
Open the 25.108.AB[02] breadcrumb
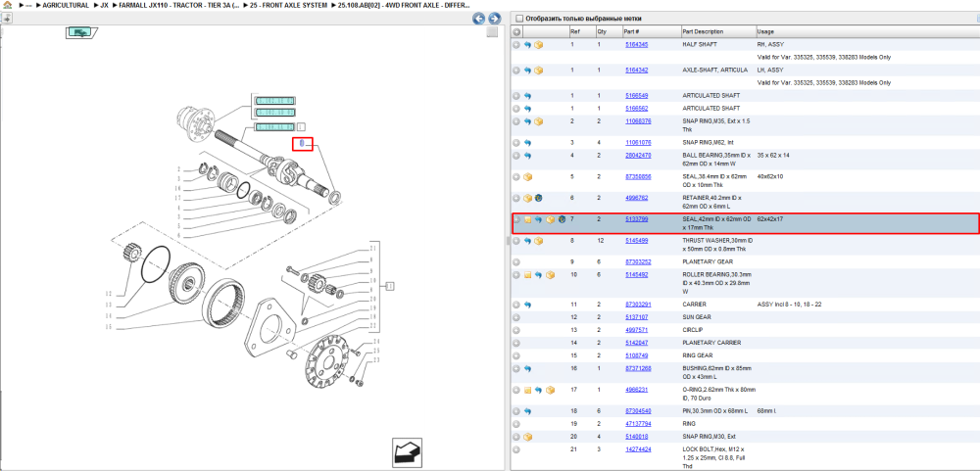tap(405, 5)
